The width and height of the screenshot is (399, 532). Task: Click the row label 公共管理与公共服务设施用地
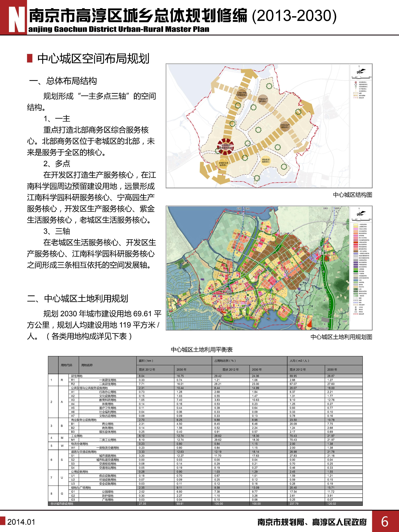point(89,388)
